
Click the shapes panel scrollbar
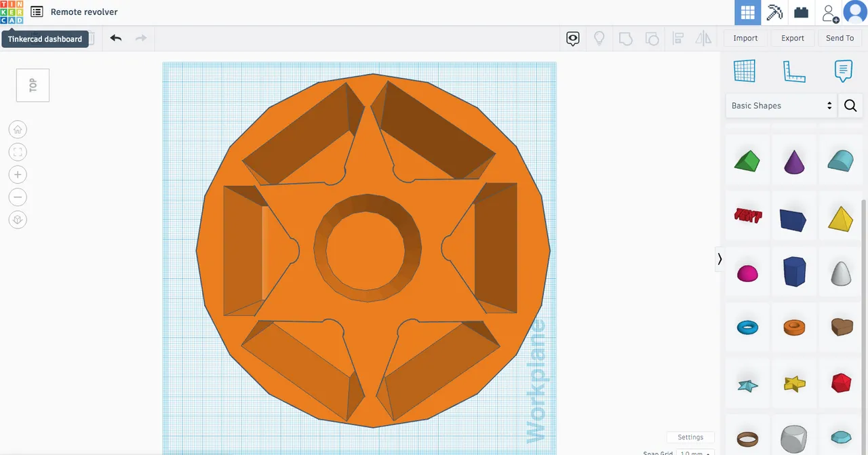[864, 325]
